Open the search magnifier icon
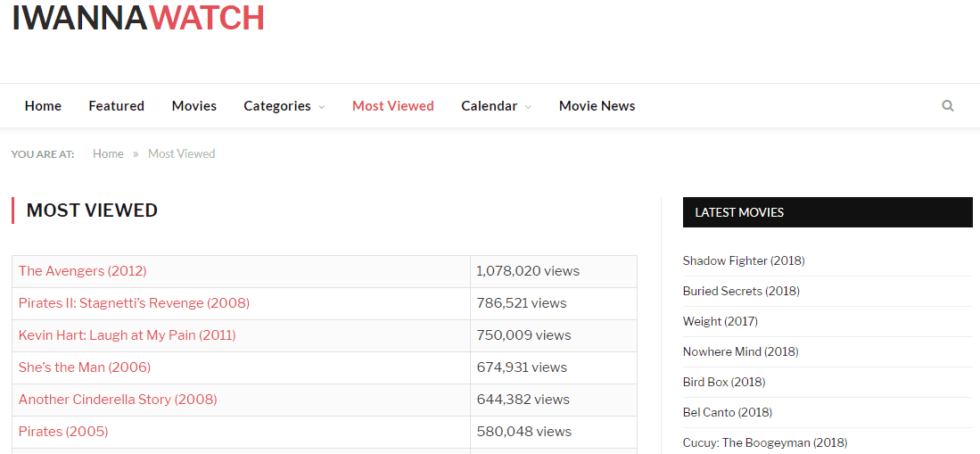 pyautogui.click(x=948, y=105)
